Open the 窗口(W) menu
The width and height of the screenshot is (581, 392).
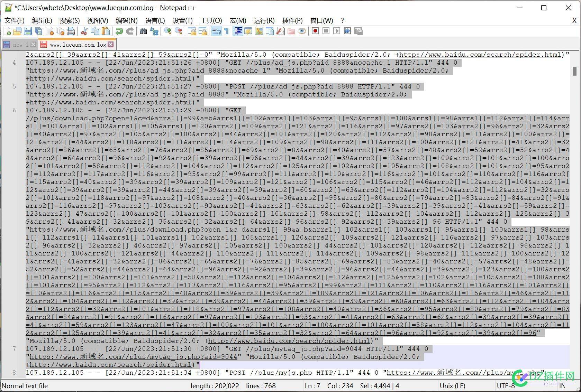coord(321,21)
